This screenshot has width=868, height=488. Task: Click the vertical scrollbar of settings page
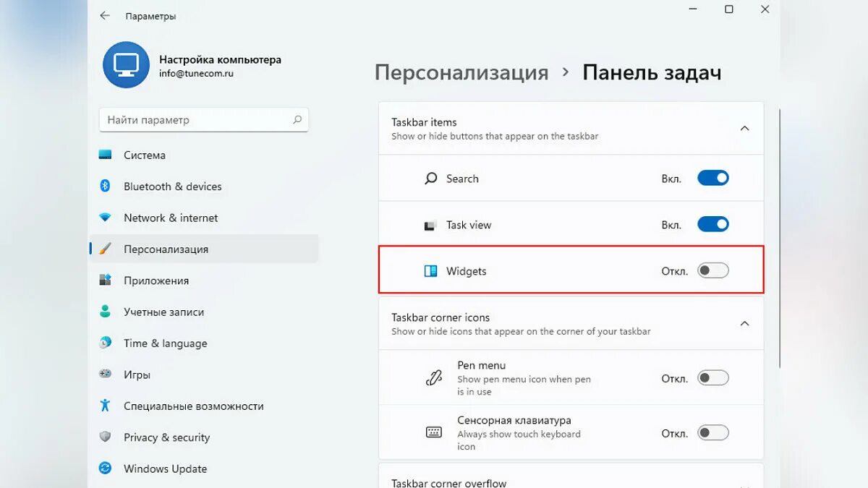[779, 239]
